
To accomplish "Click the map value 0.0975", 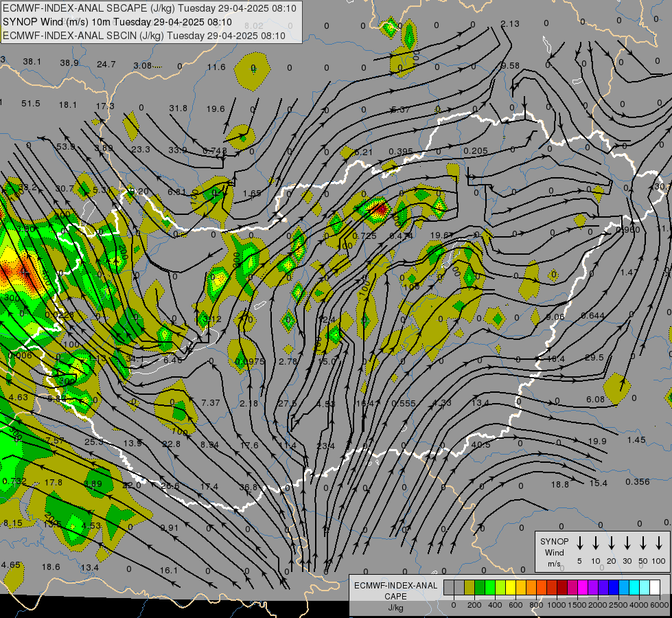I will [250, 362].
